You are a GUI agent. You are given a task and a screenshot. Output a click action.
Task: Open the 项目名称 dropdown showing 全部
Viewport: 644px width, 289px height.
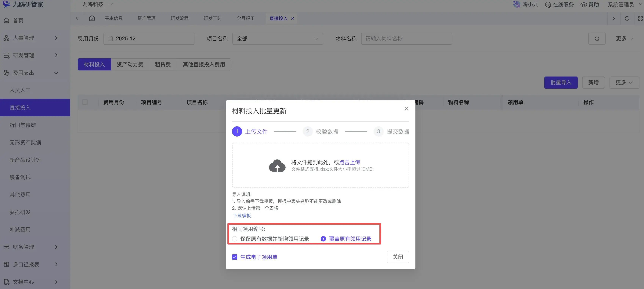277,38
